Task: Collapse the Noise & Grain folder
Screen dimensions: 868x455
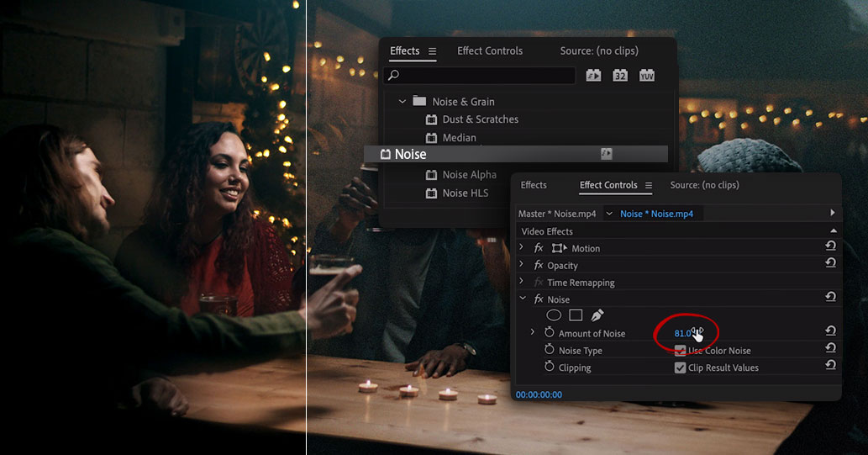Action: tap(402, 102)
